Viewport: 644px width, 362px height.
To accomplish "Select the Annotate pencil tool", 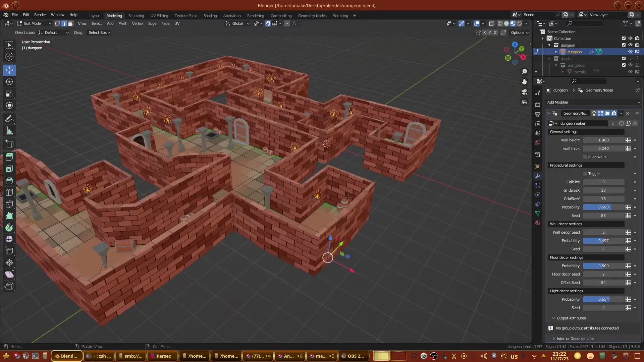I will click(x=9, y=119).
